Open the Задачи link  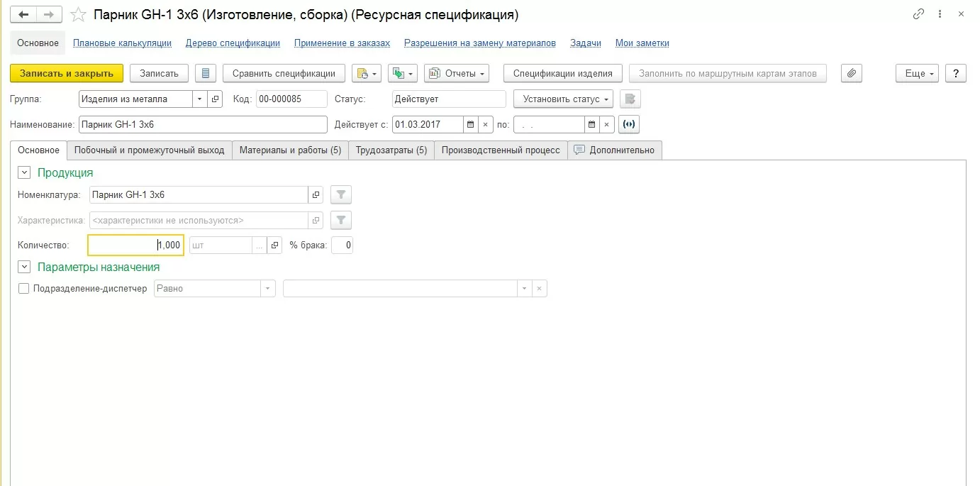pos(586,43)
